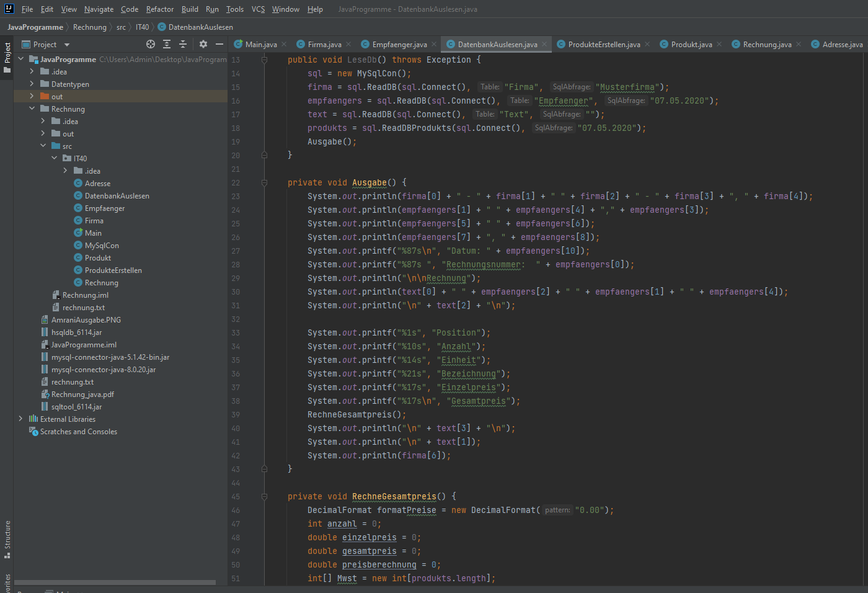
Task: Collapse the IT40 package
Action: (x=54, y=158)
